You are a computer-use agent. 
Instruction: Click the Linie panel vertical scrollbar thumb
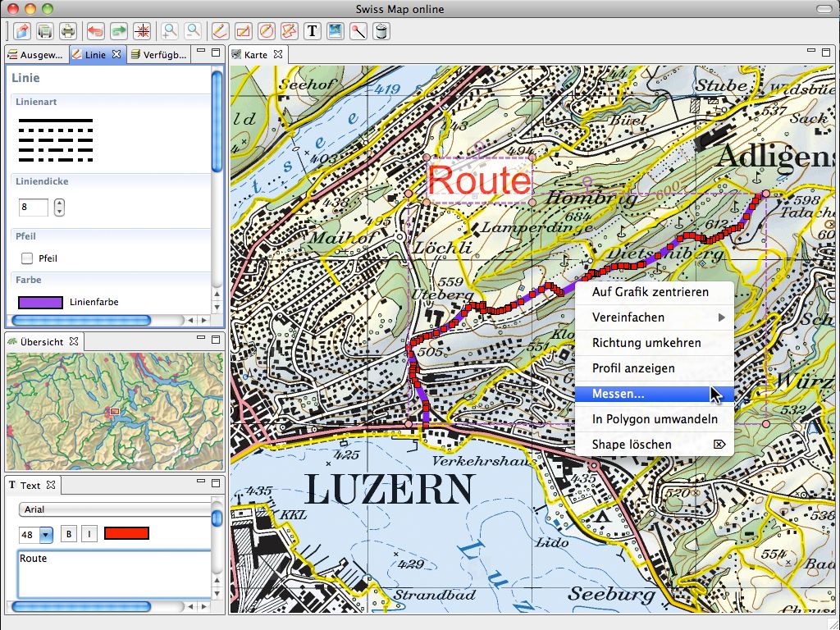coord(217,121)
